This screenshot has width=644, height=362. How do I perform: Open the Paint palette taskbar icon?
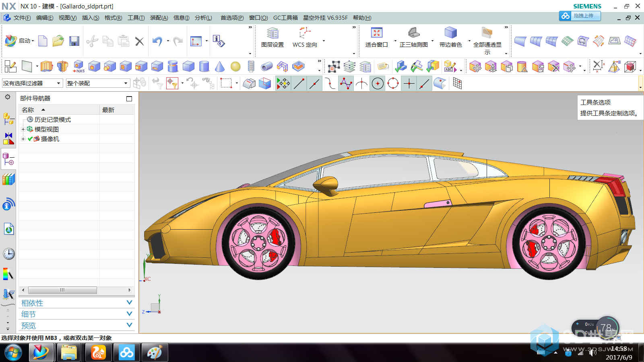coord(155,353)
